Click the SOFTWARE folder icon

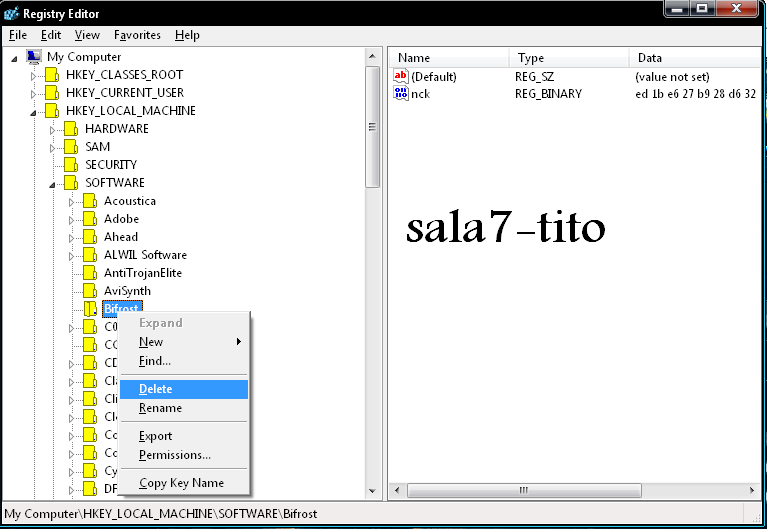(x=71, y=183)
